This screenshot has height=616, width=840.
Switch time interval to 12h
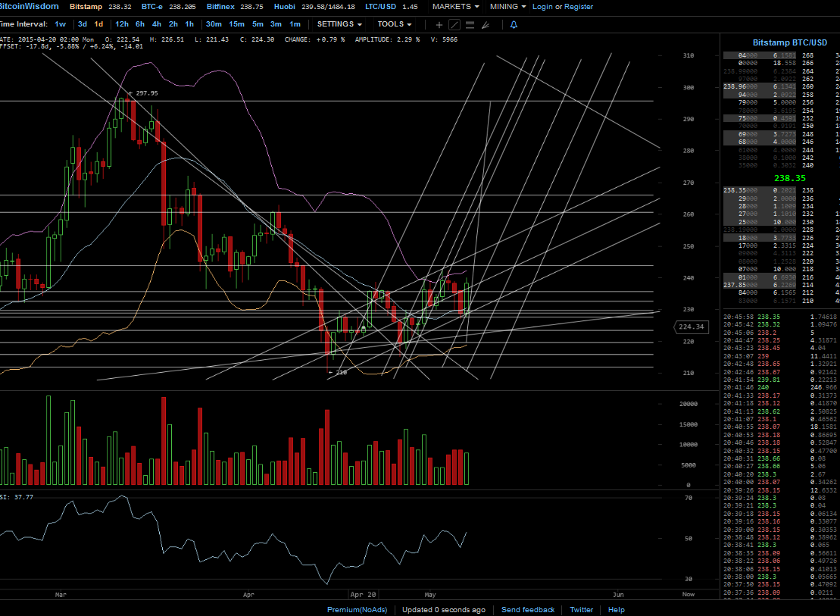[122, 24]
